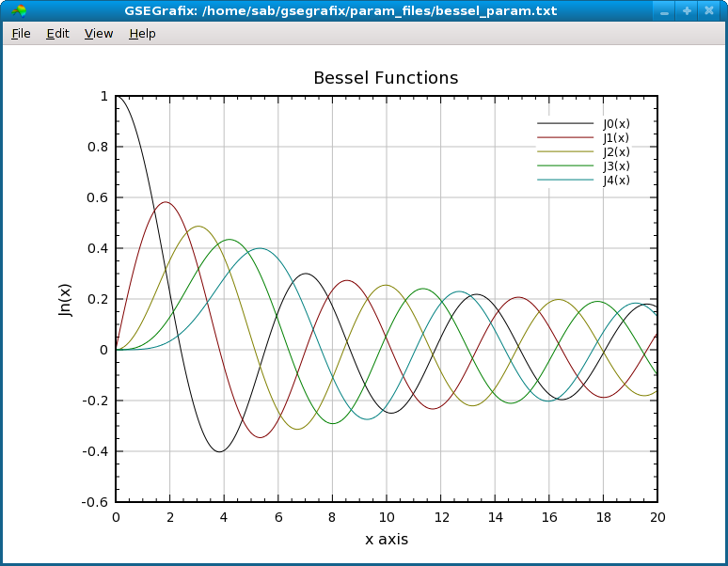Open the View menu
The height and width of the screenshot is (566, 728).
coord(98,34)
